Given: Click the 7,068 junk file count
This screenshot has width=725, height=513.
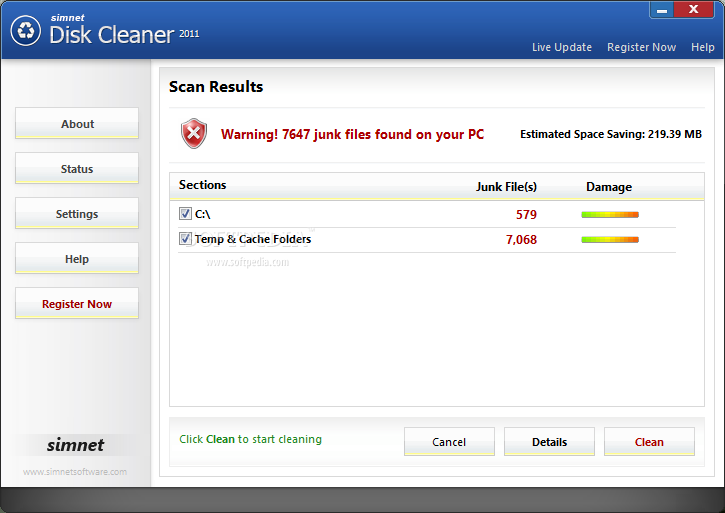Looking at the screenshot, I should tap(521, 240).
